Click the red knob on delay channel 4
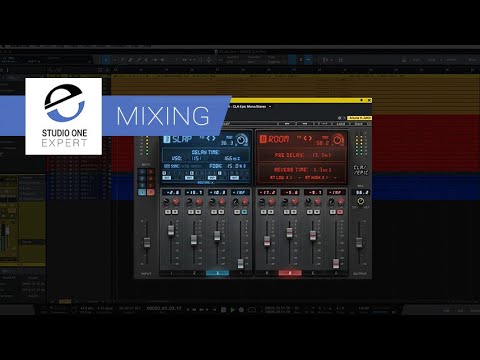480x360 pixels. click(245, 202)
